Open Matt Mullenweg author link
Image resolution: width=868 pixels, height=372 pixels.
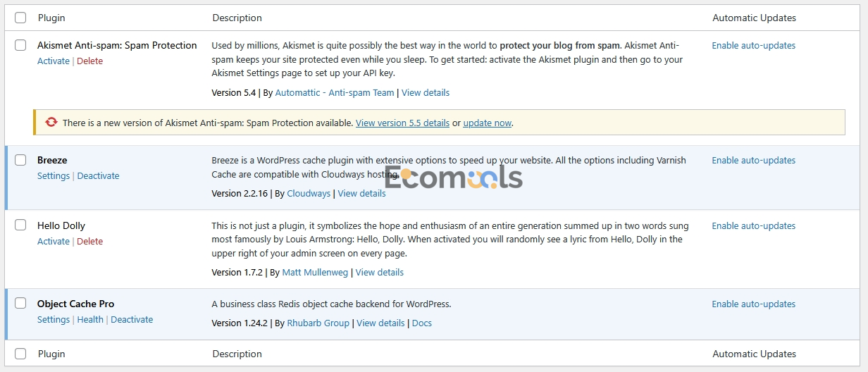(315, 272)
